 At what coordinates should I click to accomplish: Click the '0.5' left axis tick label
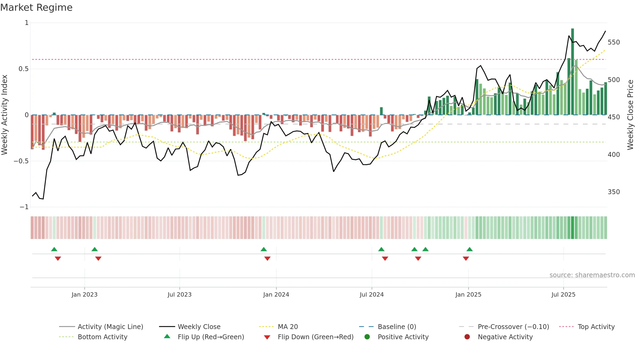pyautogui.click(x=23, y=69)
